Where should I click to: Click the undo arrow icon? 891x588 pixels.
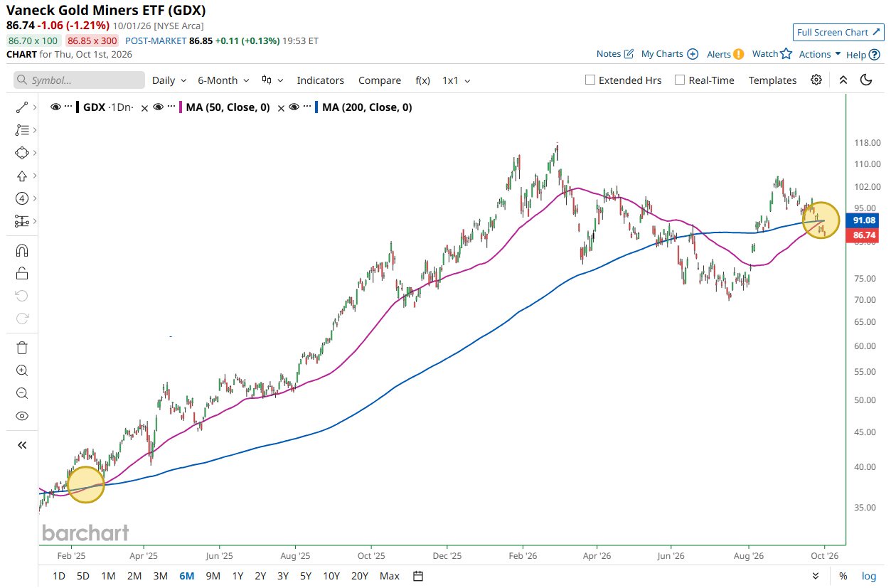(21, 296)
